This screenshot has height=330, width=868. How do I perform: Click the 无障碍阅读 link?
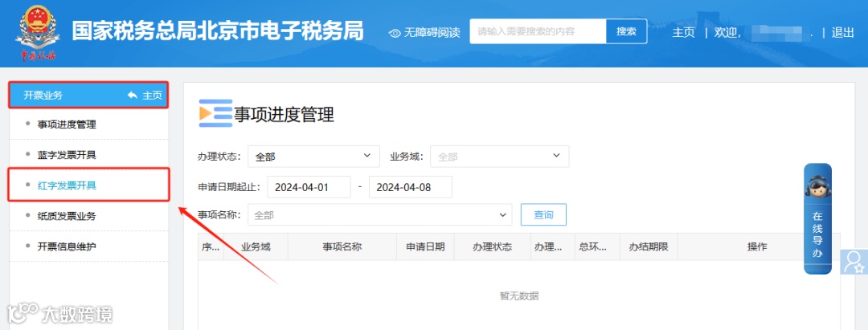432,33
